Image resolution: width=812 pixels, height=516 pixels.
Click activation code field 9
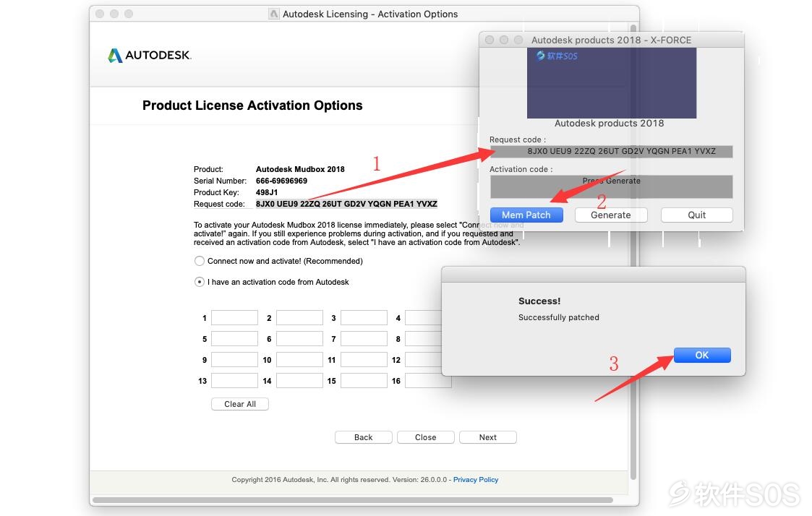point(234,360)
